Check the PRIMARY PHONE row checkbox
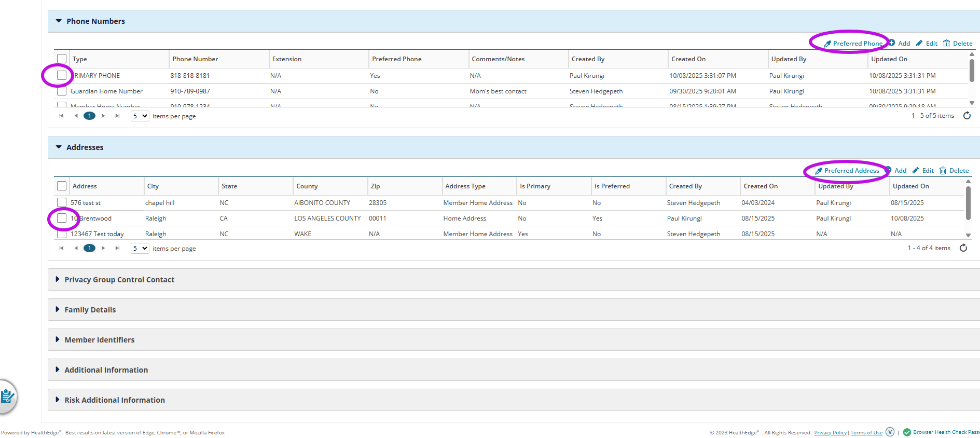 pos(62,76)
